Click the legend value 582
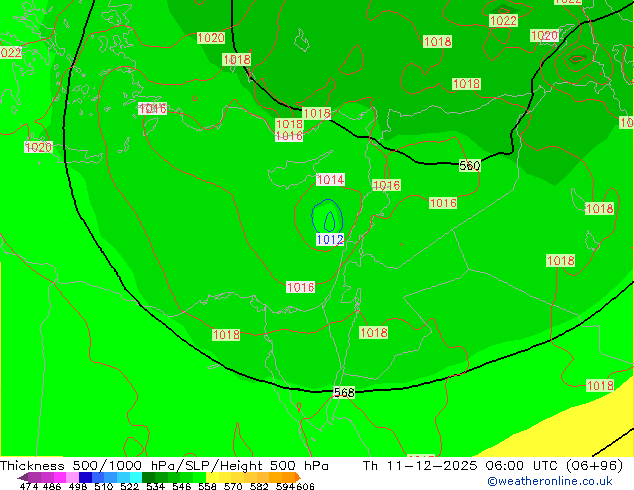634x490 pixels. [259, 486]
